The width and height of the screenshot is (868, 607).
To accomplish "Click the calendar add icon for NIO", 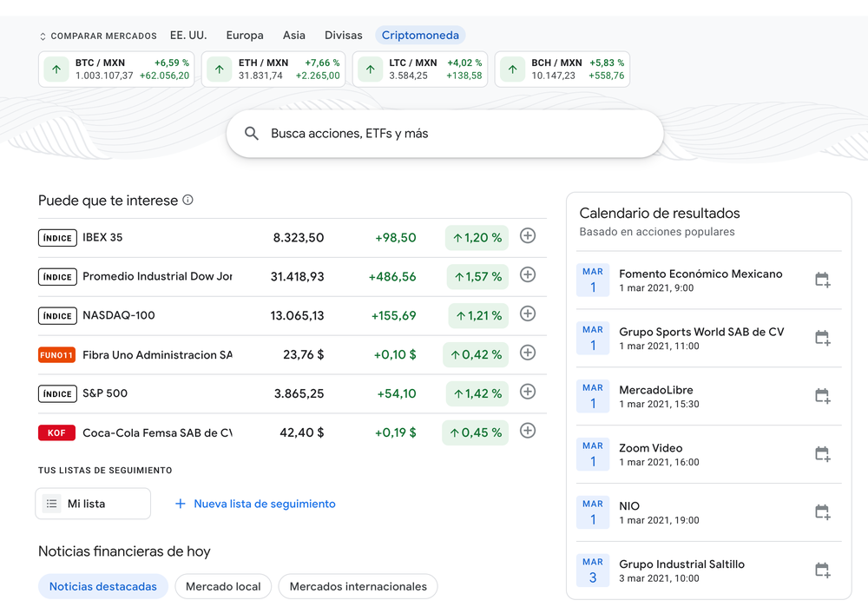I will (823, 511).
